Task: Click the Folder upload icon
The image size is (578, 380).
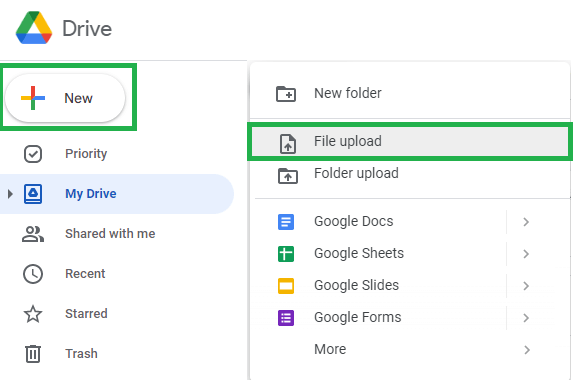Action: [288, 176]
